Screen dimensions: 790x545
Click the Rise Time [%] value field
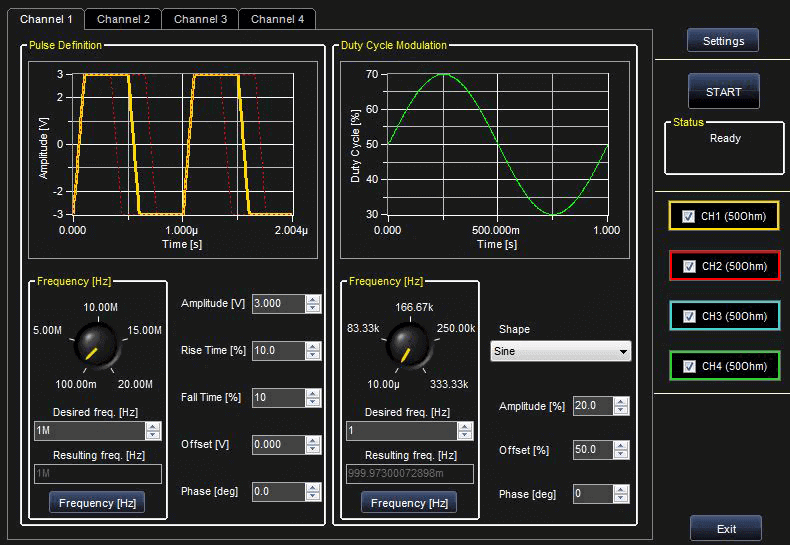coord(277,351)
